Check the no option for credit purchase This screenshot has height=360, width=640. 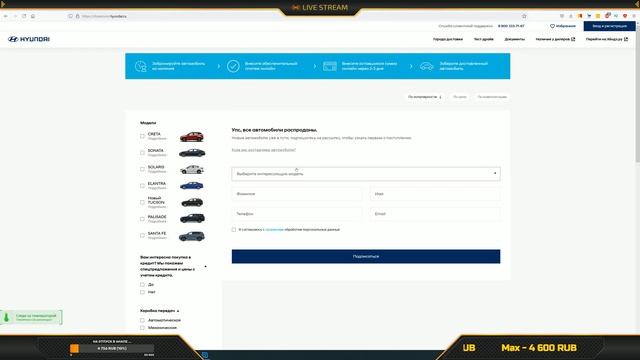click(x=142, y=292)
